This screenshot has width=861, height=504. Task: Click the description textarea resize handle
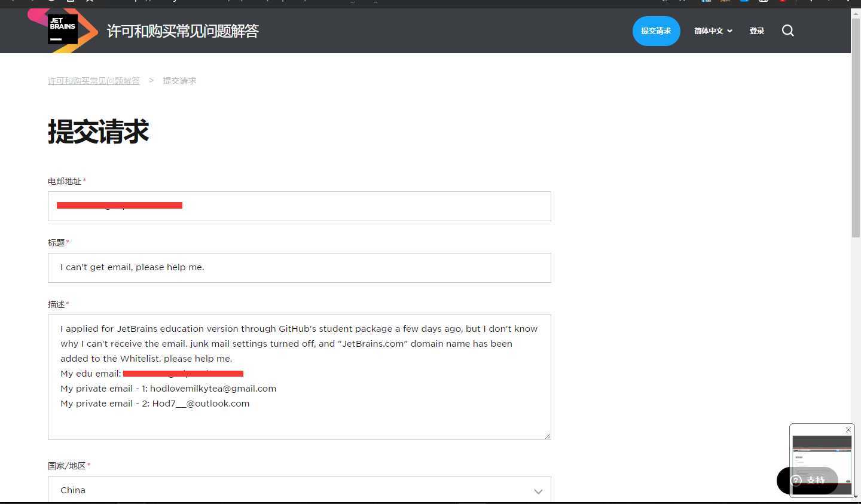547,436
